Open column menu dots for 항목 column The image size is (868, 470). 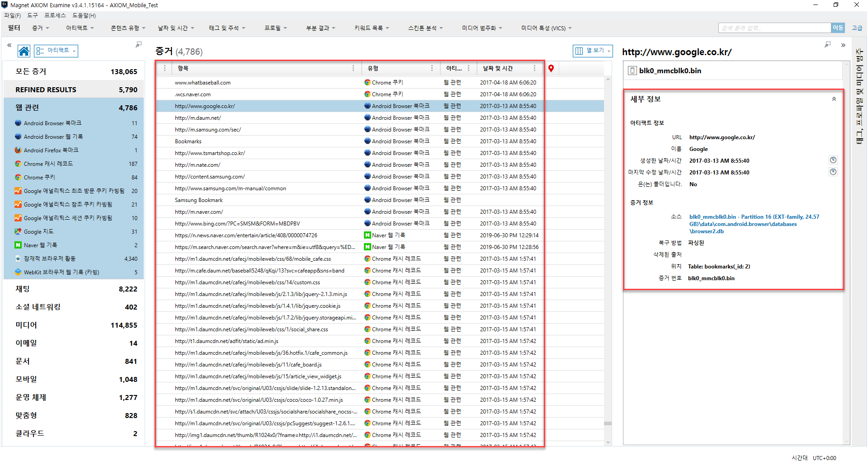click(354, 68)
